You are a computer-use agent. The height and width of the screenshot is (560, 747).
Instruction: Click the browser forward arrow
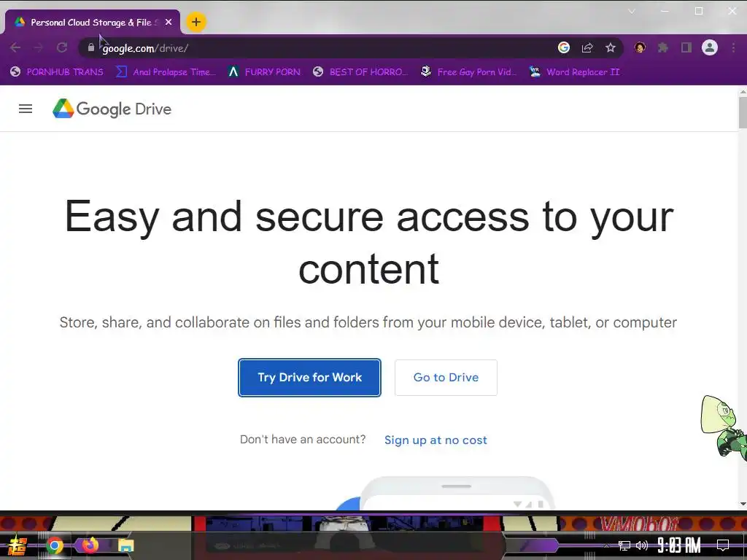click(39, 47)
